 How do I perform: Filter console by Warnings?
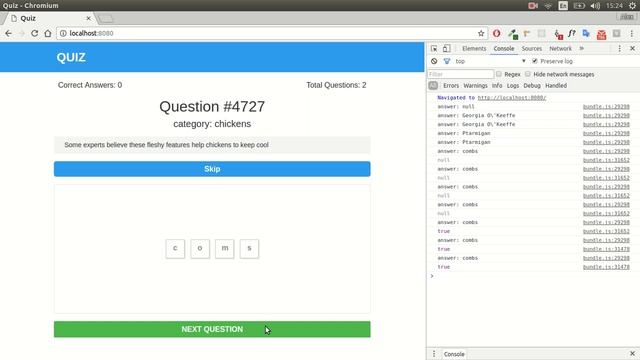point(476,86)
